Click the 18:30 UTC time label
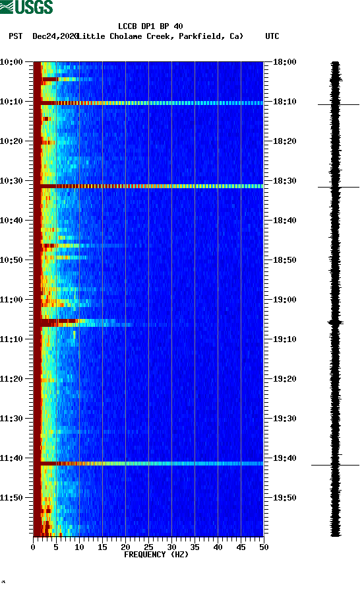The width and height of the screenshot is (364, 589). pos(284,181)
